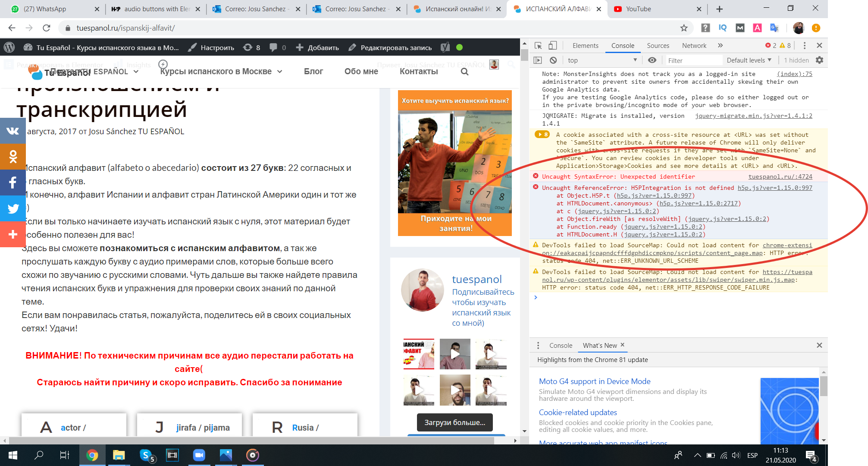The width and height of the screenshot is (868, 466).
Task: Switch to the Network tab
Action: pyautogui.click(x=694, y=46)
